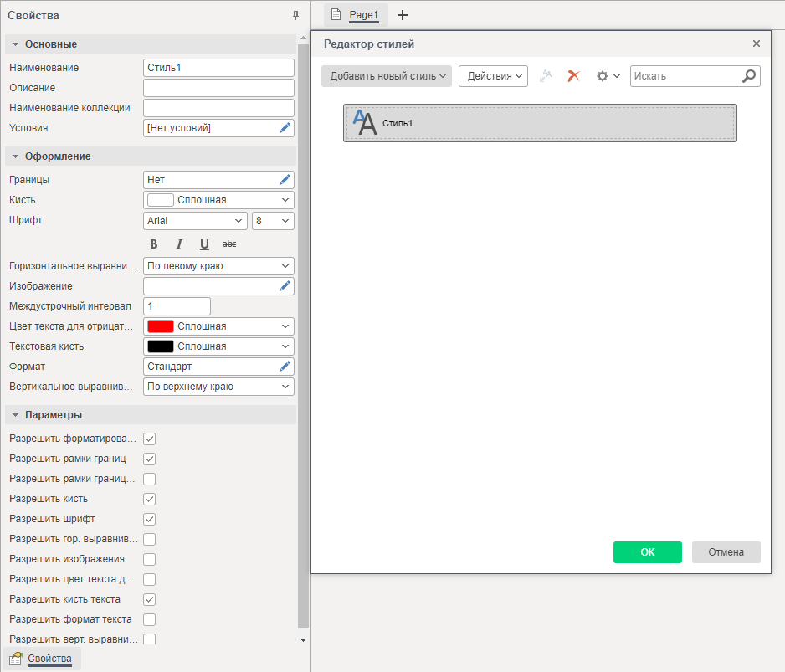This screenshot has height=672, width=785.
Task: Open the Arial font family dropdown
Action: pyautogui.click(x=195, y=221)
